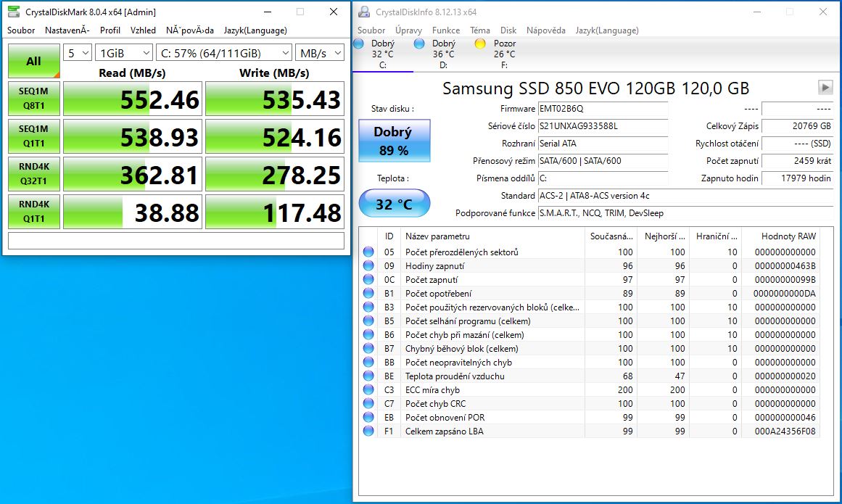842x504 pixels.
Task: Open the 1GiB test size dropdown
Action: point(123,53)
